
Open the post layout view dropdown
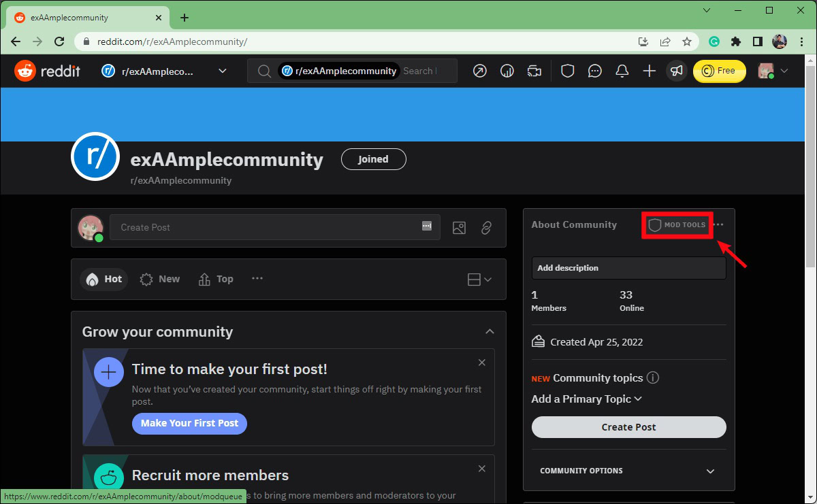(x=479, y=279)
